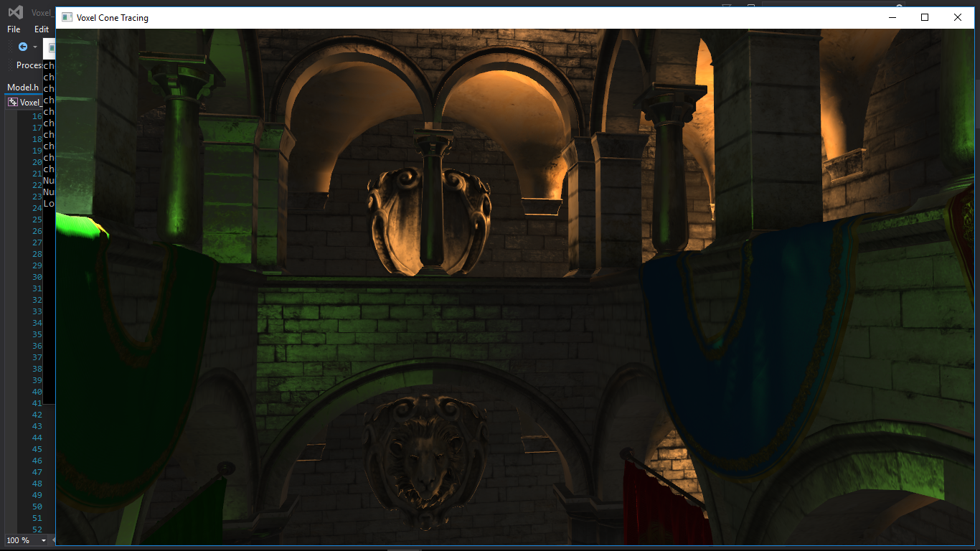Open the editor zoom dropdown showing 100 %
Image resolution: width=980 pixels, height=551 pixels.
tap(42, 541)
